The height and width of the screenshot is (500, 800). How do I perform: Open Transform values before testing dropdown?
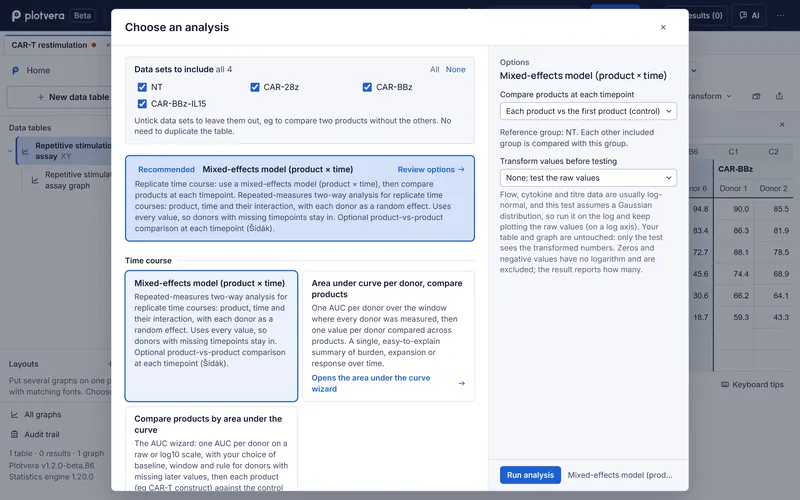coord(588,178)
